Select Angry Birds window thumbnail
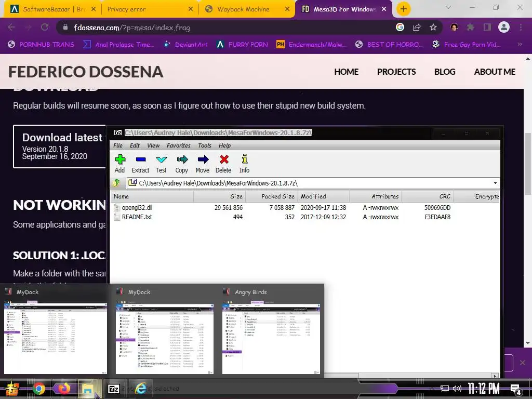The width and height of the screenshot is (532, 399). tap(271, 331)
